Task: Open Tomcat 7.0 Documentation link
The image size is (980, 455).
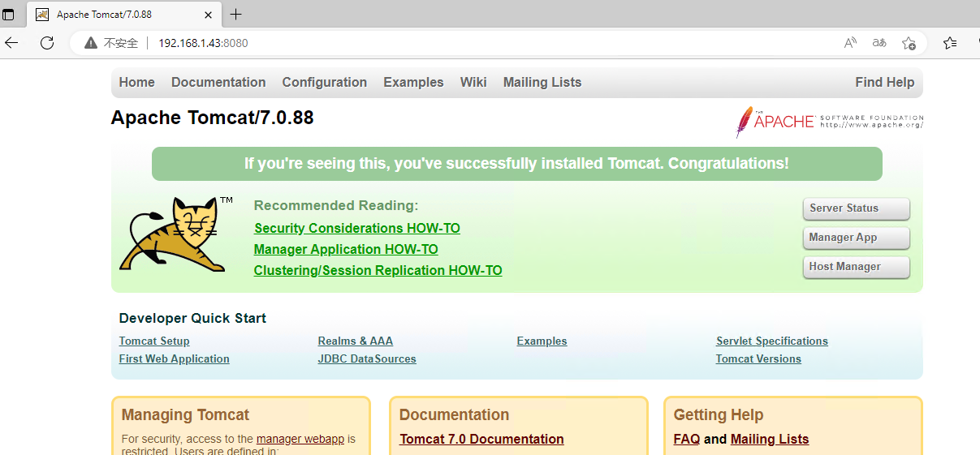Action: (x=481, y=439)
